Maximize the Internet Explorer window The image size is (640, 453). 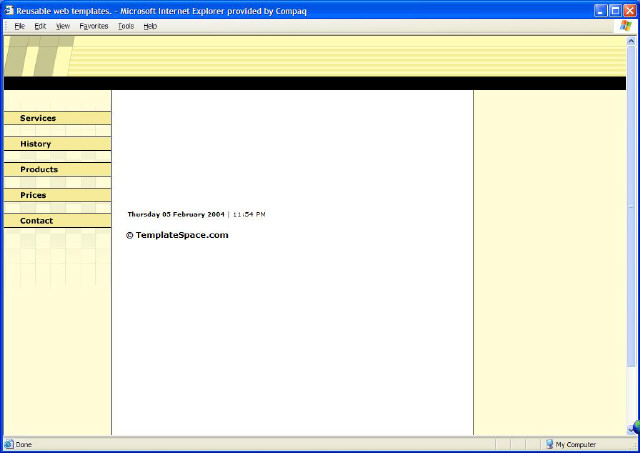(614, 9)
